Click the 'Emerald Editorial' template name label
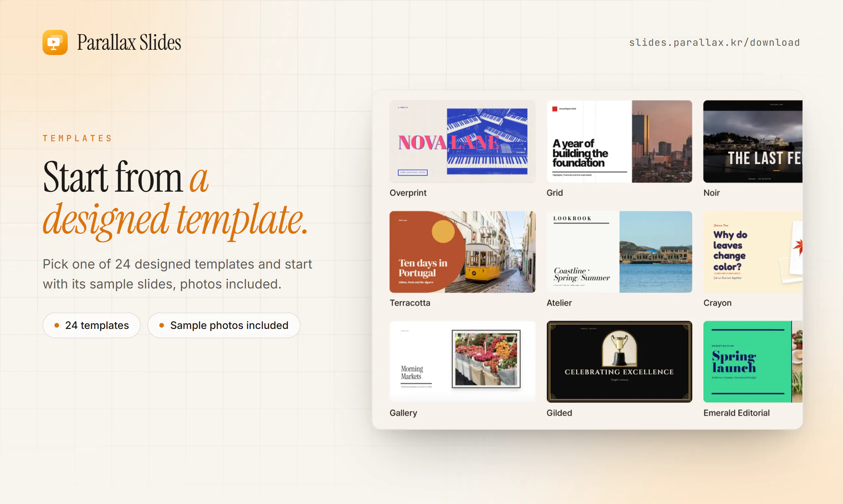Image resolution: width=843 pixels, height=504 pixels. 736,413
